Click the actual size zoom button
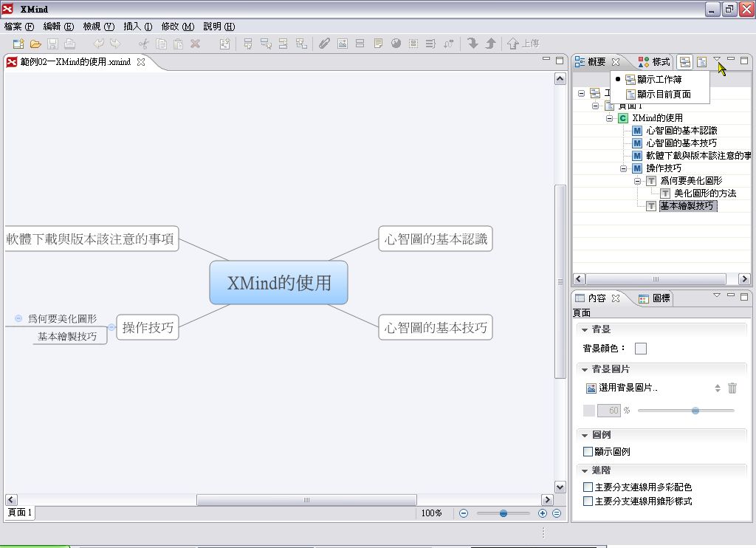The height and width of the screenshot is (548, 756). (557, 513)
